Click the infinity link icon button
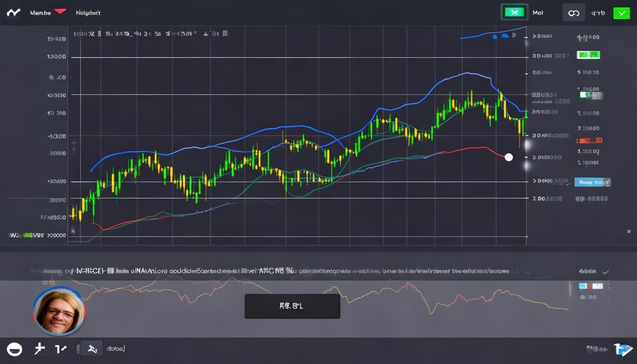 (x=573, y=13)
